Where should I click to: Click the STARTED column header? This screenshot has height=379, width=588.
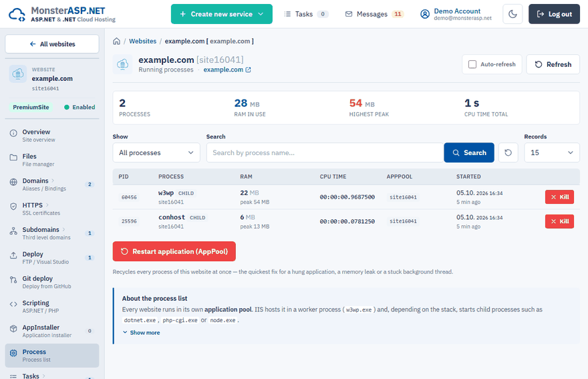(468, 176)
